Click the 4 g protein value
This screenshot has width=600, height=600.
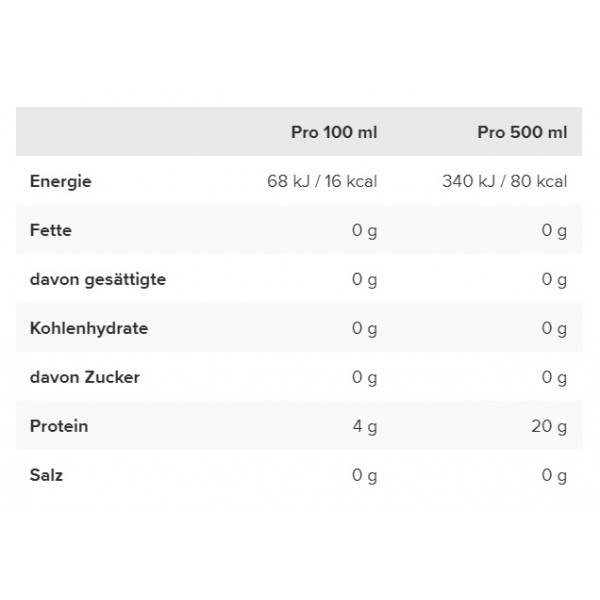[365, 427]
